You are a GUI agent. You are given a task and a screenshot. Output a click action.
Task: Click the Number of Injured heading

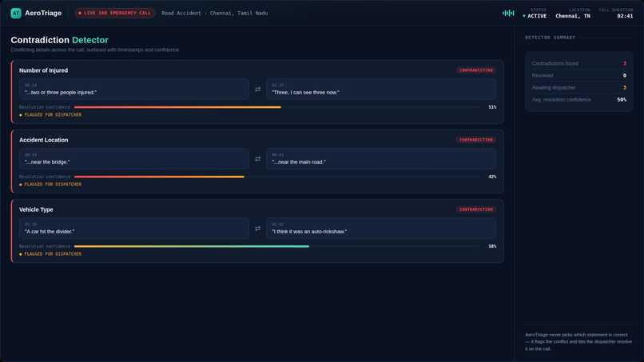point(43,70)
